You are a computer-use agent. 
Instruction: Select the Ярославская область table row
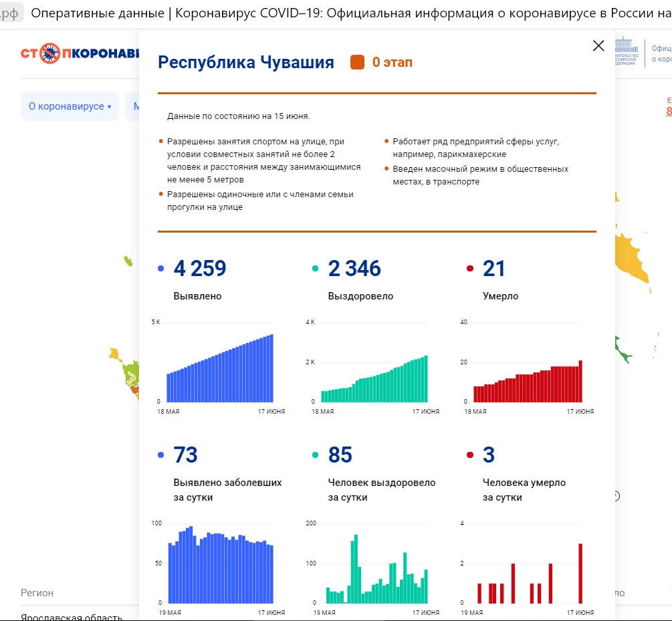click(72, 617)
